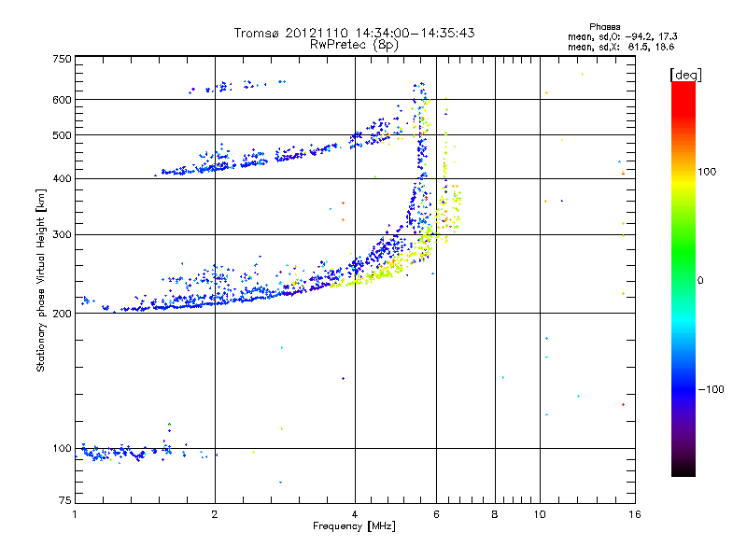Click the plot title "Tromsø 20121110 14:34:00-14:35:43"

(355, 33)
